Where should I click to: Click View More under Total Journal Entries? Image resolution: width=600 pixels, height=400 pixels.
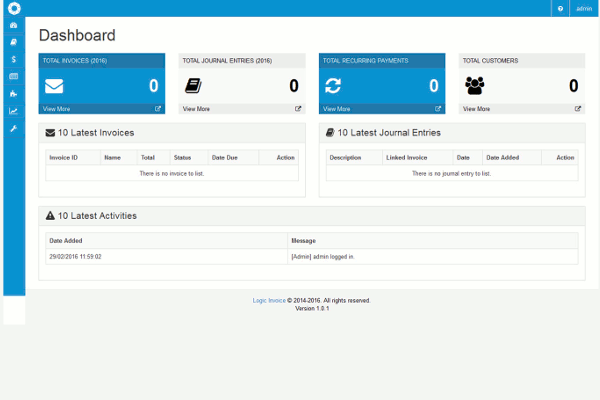coord(196,109)
